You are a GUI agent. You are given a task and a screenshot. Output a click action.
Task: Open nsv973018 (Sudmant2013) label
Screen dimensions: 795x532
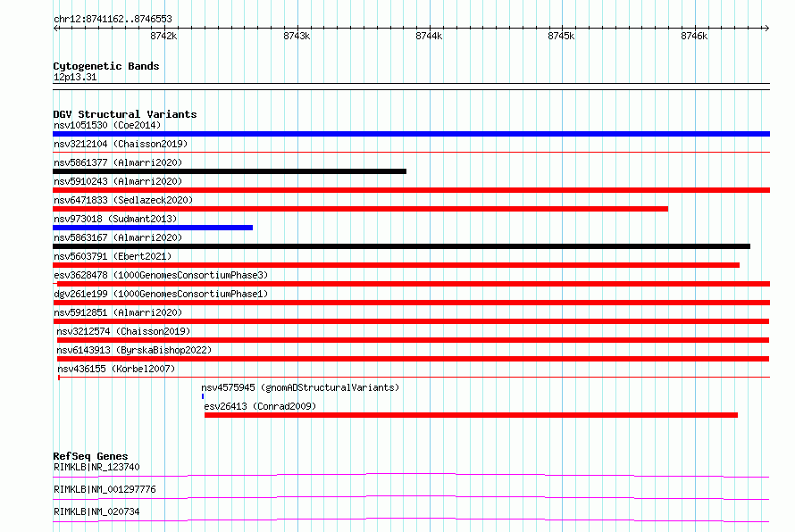[115, 219]
